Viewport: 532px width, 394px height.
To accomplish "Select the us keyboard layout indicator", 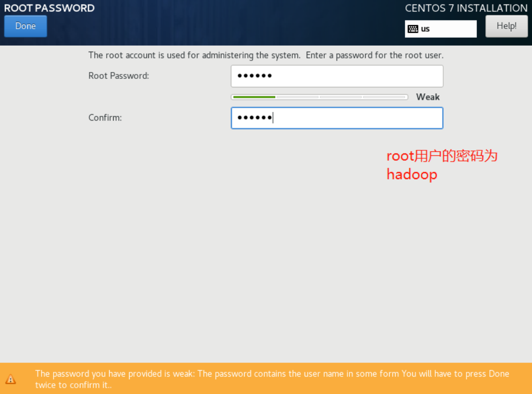I will [x=440, y=29].
